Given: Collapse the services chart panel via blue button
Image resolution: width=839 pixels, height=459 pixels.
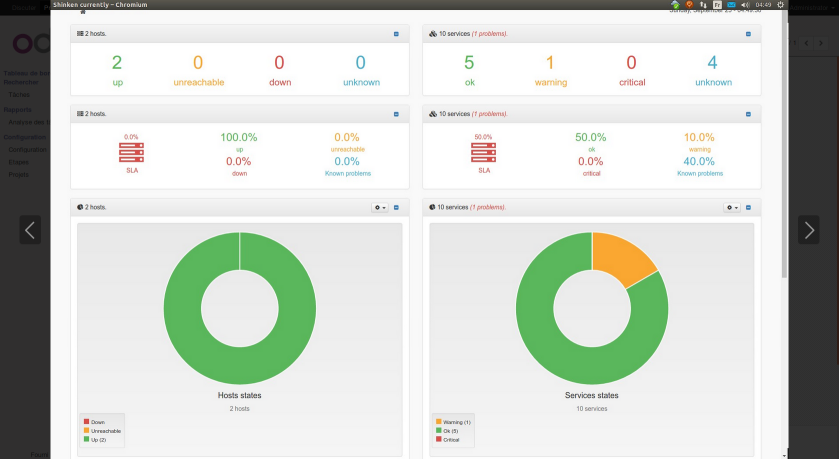Looking at the screenshot, I should (x=749, y=208).
